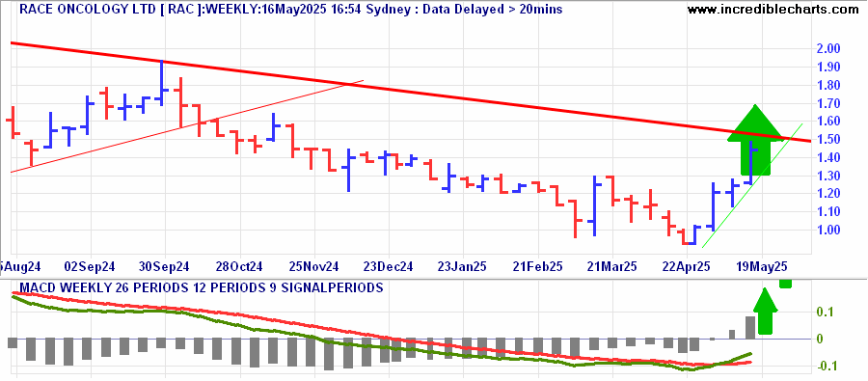Select the 1.30 price axis label
The height and width of the screenshot is (381, 868).
click(828, 176)
